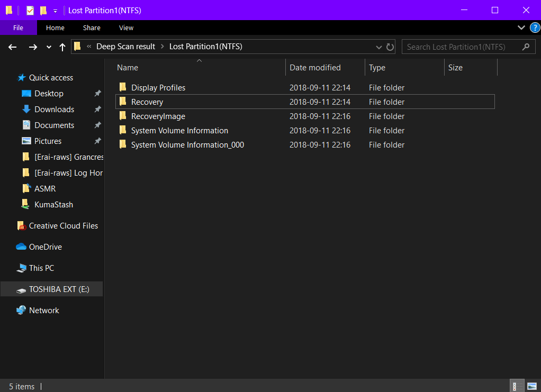Click the Deep Scan result breadcrumb

(125, 47)
